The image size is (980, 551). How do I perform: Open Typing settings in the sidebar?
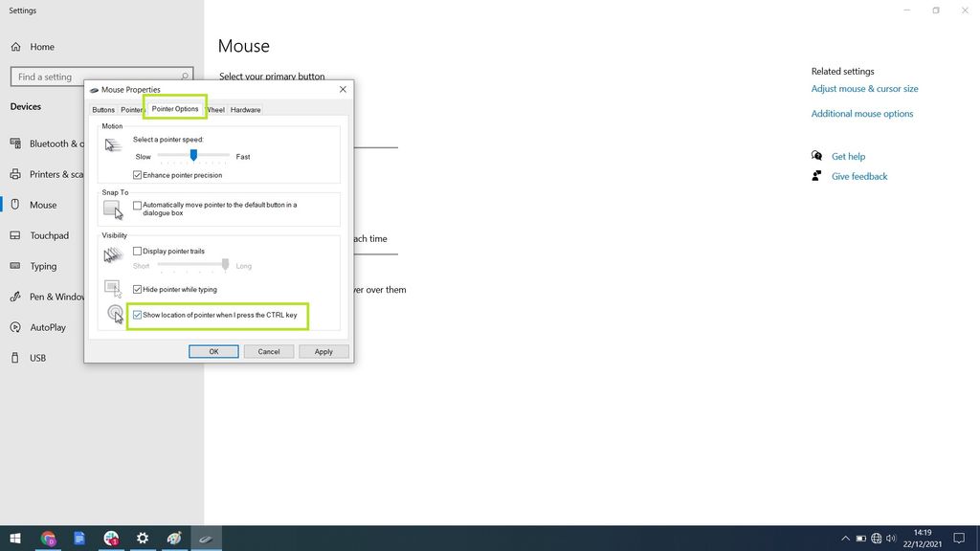(42, 265)
